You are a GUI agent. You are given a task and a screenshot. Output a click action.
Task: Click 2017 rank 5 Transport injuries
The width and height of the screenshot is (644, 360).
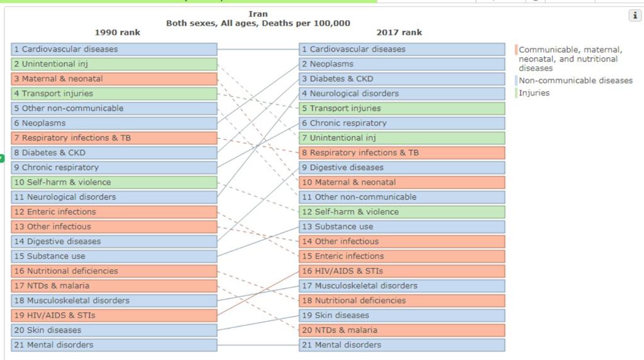pos(402,108)
